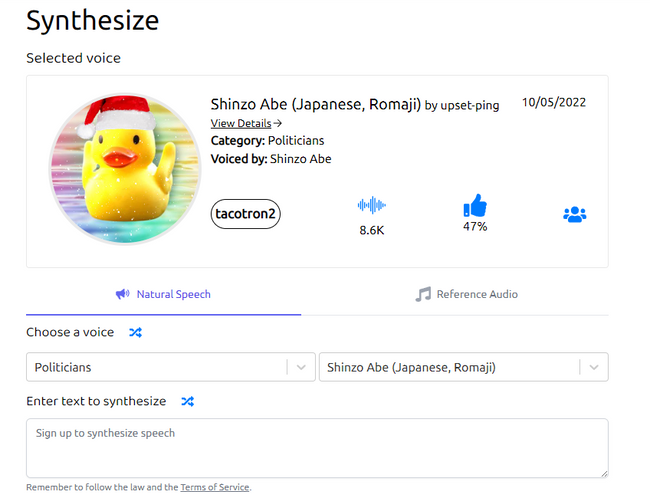The height and width of the screenshot is (497, 650).
Task: Click the tacotron2 model badge
Action: 245,214
